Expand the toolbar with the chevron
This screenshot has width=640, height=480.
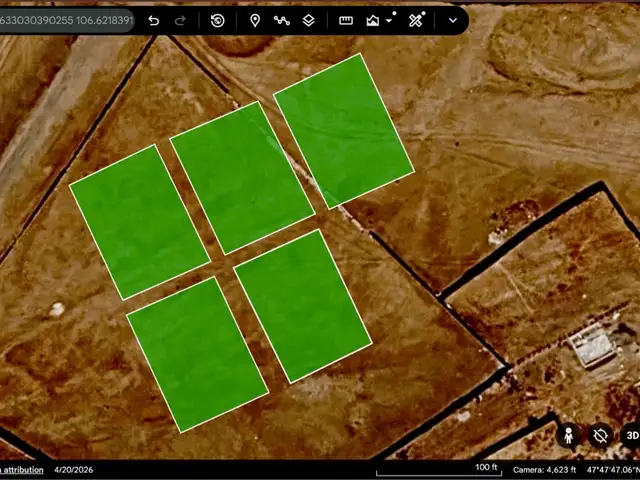453,20
